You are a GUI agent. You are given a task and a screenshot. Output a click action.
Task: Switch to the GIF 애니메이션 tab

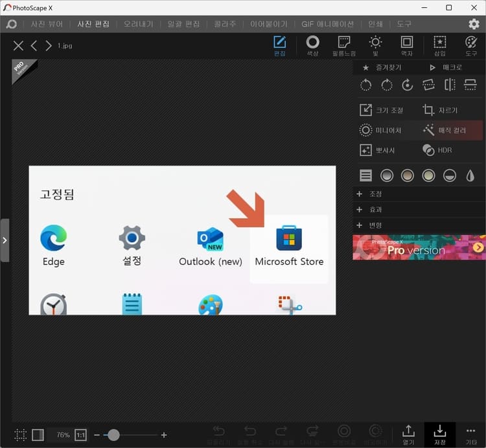pyautogui.click(x=328, y=24)
